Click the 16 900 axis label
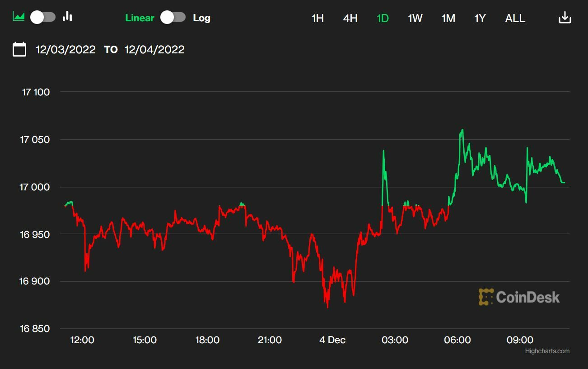The width and height of the screenshot is (588, 369). 34,281
